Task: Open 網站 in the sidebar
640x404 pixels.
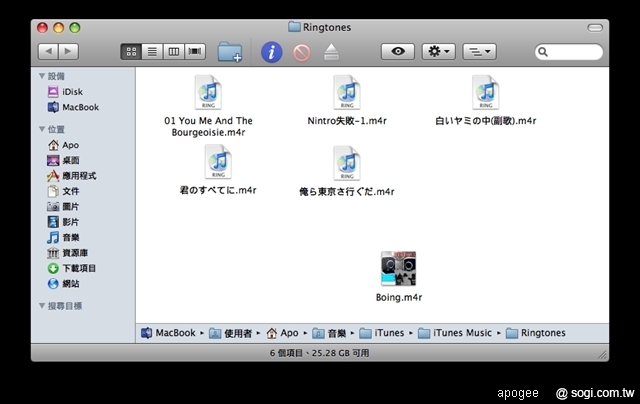Action: (x=63, y=284)
